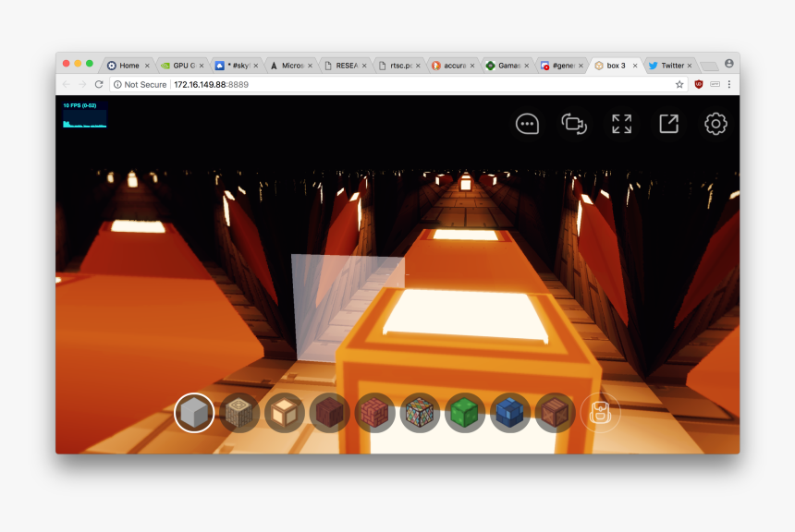Switch to the RESEA tab

coord(347,66)
